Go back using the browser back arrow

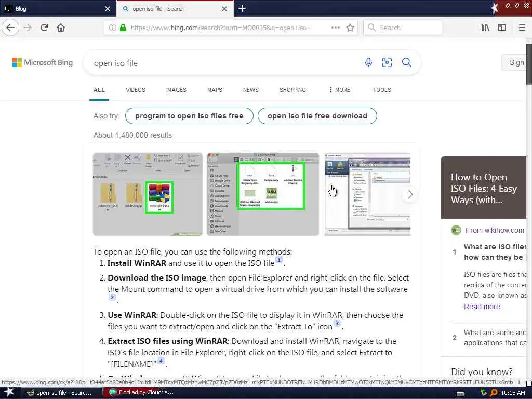click(x=10, y=28)
